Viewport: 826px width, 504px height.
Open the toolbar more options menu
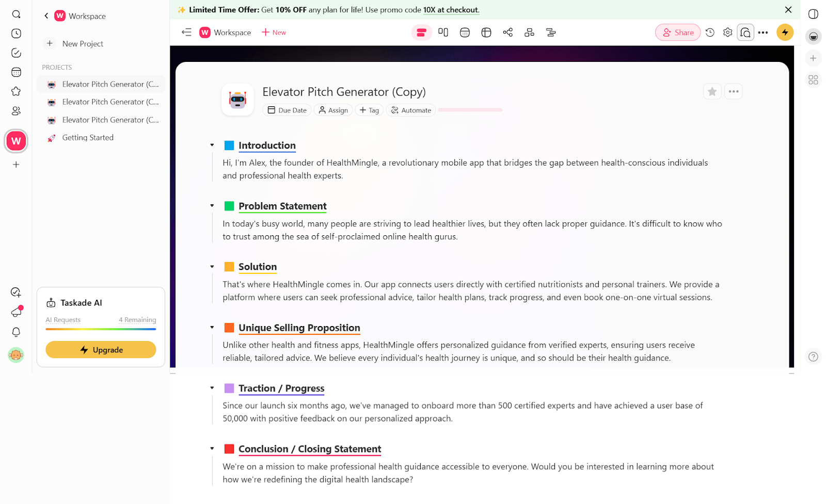(764, 32)
